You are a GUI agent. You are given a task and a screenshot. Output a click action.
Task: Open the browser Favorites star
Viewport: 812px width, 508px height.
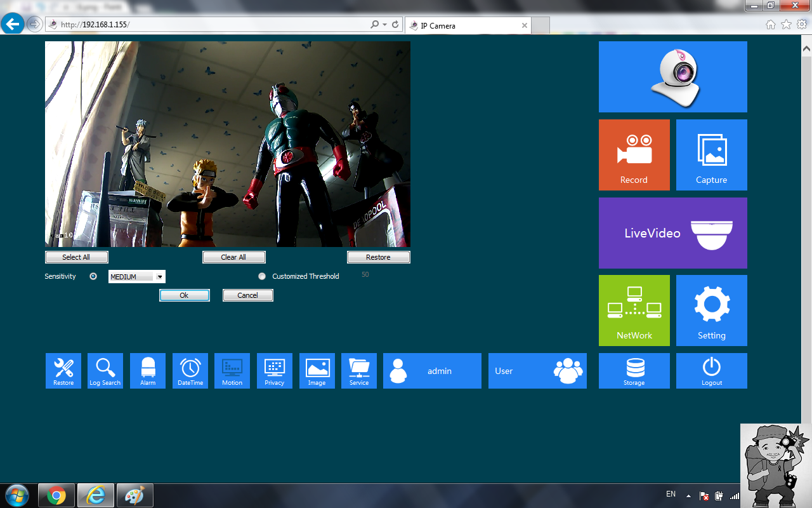[x=786, y=24]
